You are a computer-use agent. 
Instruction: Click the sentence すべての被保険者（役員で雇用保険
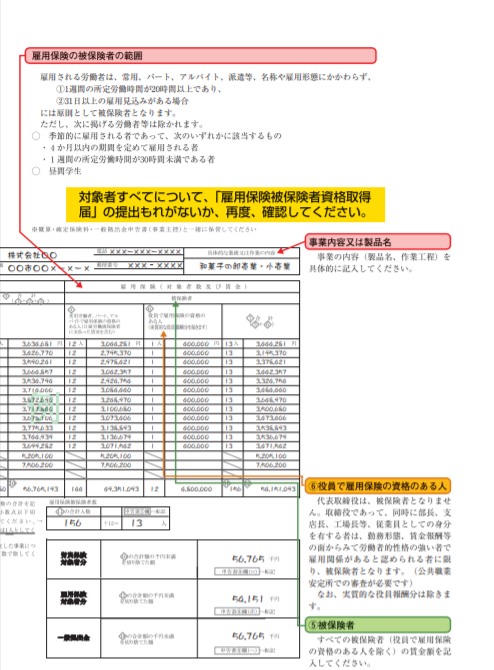[379, 651]
